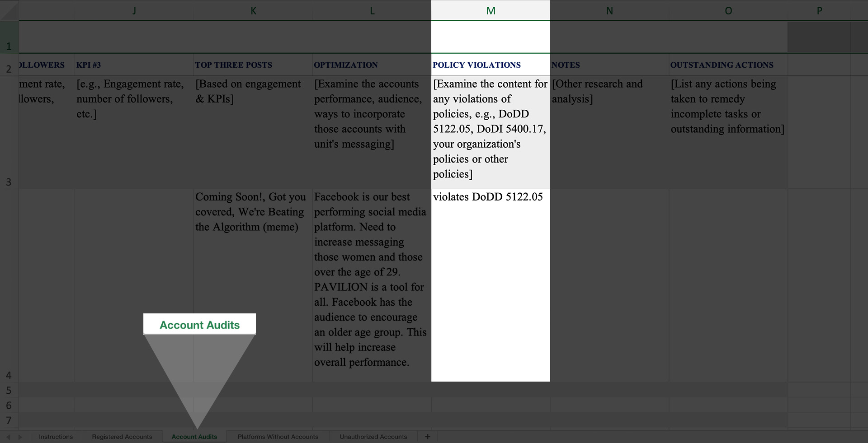Select column M header

[491, 10]
